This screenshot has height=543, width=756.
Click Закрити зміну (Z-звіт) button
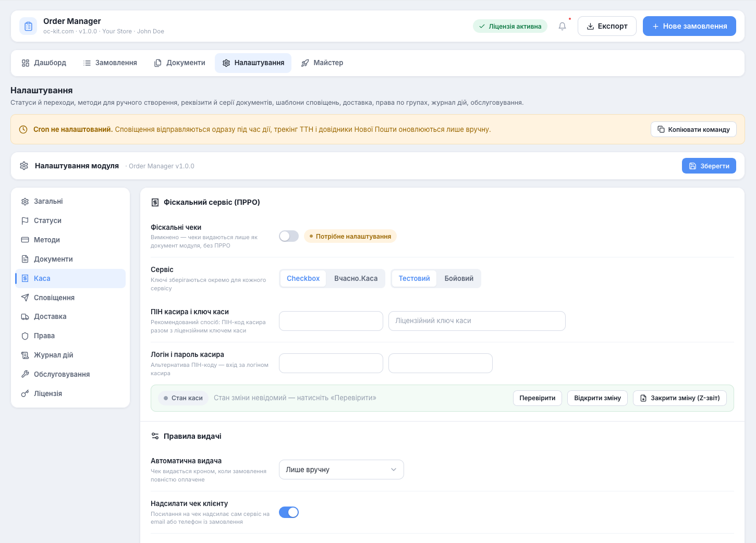click(x=680, y=398)
